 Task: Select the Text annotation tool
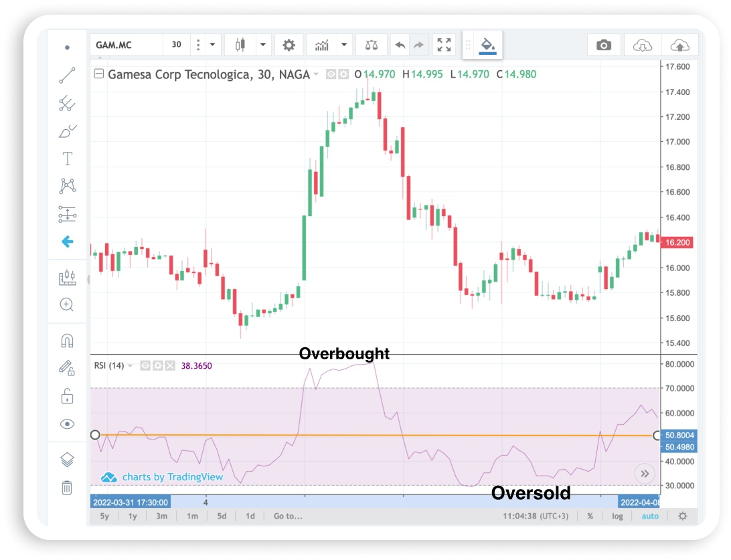pyautogui.click(x=66, y=159)
